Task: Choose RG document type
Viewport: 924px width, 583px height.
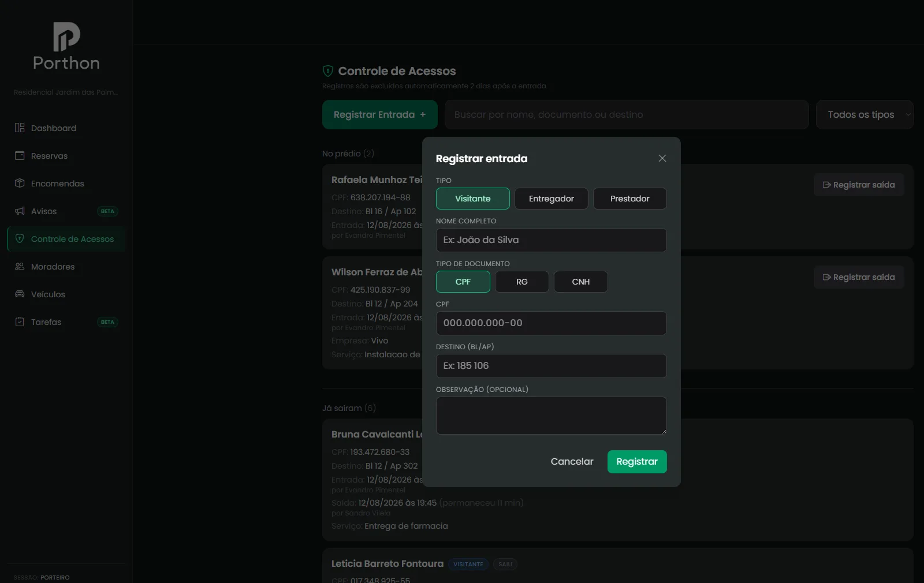Action: (x=522, y=282)
